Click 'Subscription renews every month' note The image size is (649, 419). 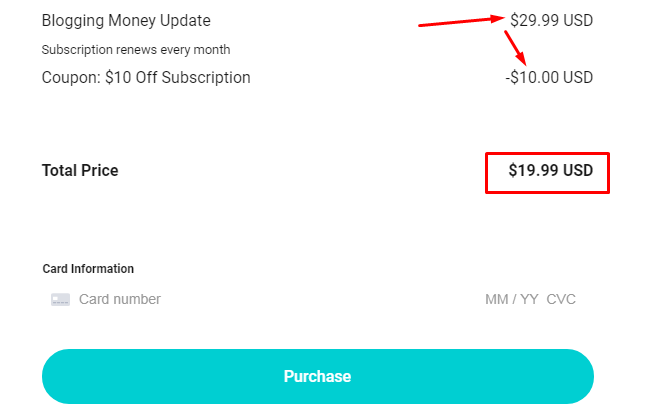point(136,49)
